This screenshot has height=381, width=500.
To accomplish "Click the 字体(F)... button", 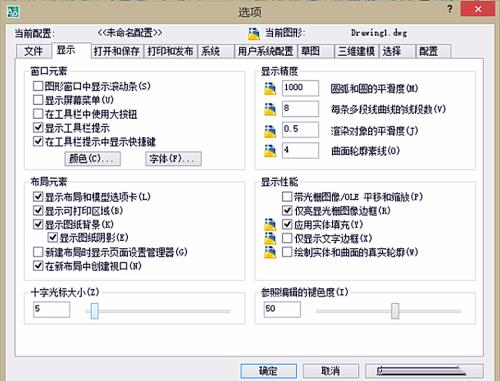I will click(173, 159).
